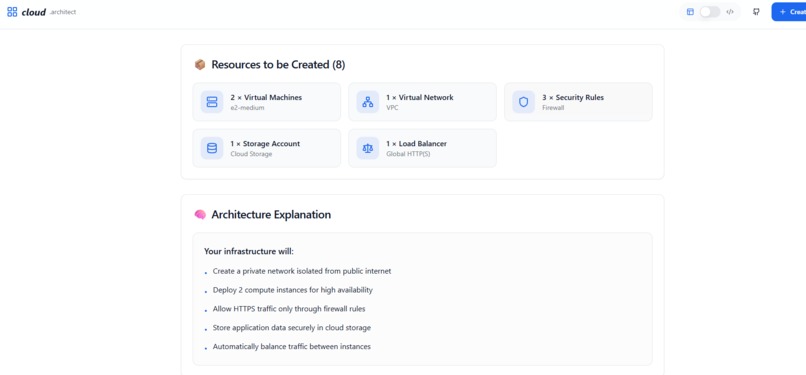Select the code view brackets icon
Screen dimensions: 806x375
tap(730, 12)
